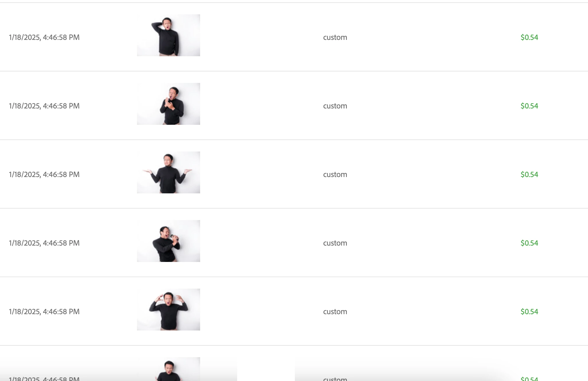Select the $0.54 earnings for hand-behind-head photo
The width and height of the screenshot is (588, 381).
(529, 37)
